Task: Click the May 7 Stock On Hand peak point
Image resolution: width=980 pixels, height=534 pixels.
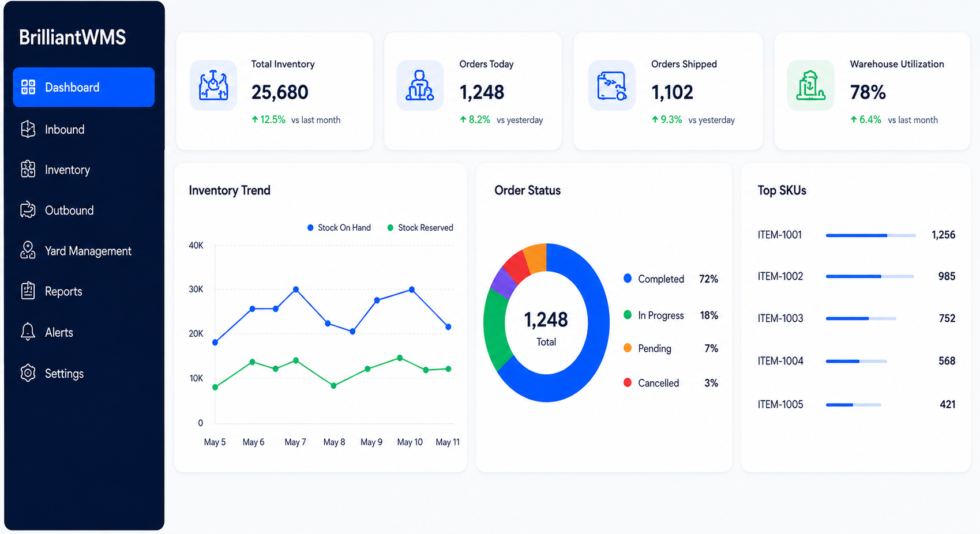Action: 296,289
